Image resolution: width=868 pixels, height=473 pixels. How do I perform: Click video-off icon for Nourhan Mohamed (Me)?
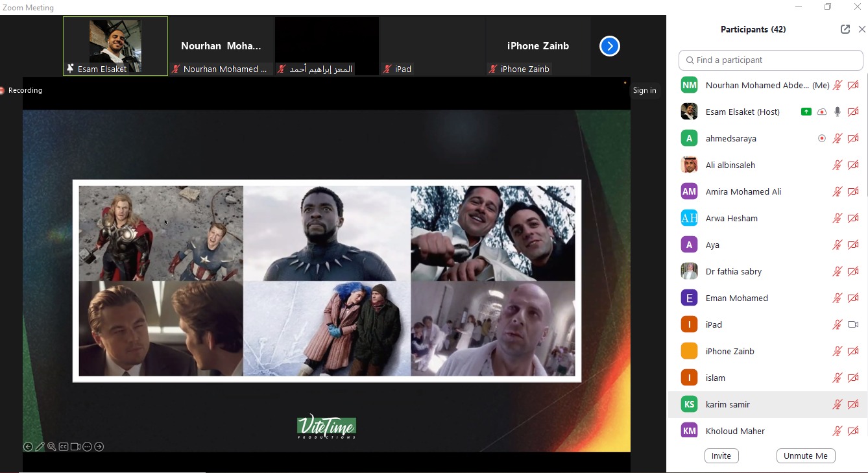pos(853,85)
